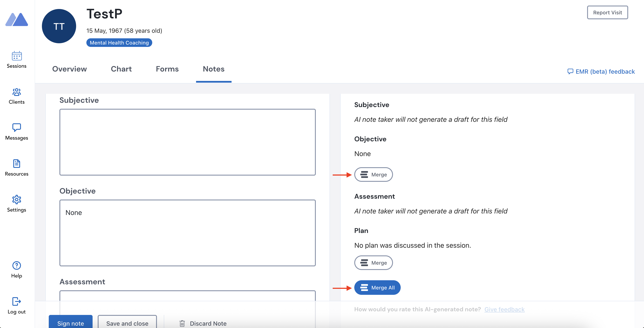Viewport: 644px width, 328px height.
Task: Open Settings via the gear icon
Action: (x=16, y=199)
